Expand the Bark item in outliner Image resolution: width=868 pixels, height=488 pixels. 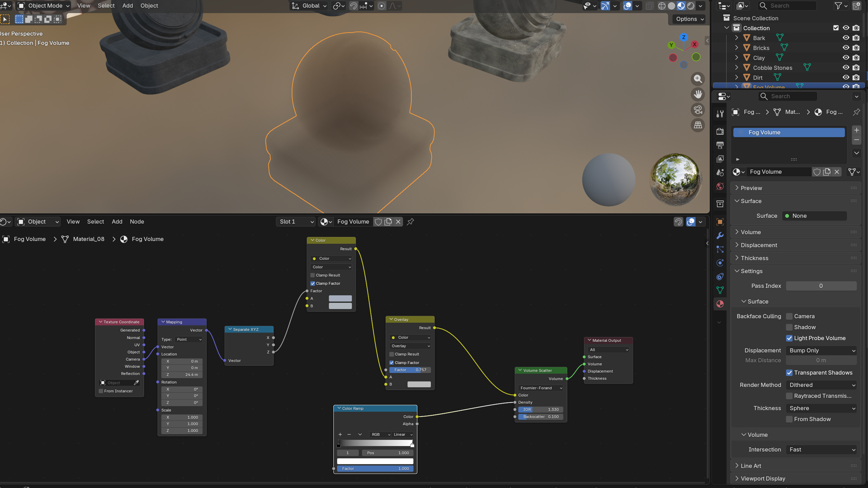(x=736, y=38)
